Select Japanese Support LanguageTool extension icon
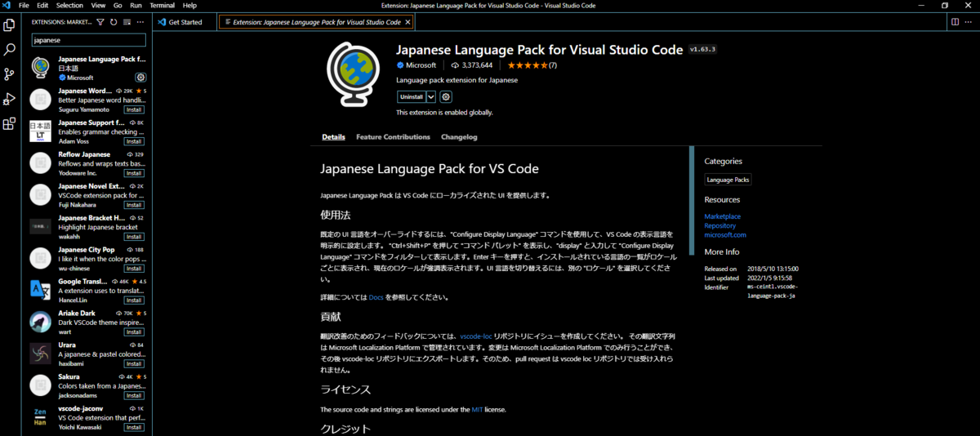The width and height of the screenshot is (980, 436). (41, 131)
